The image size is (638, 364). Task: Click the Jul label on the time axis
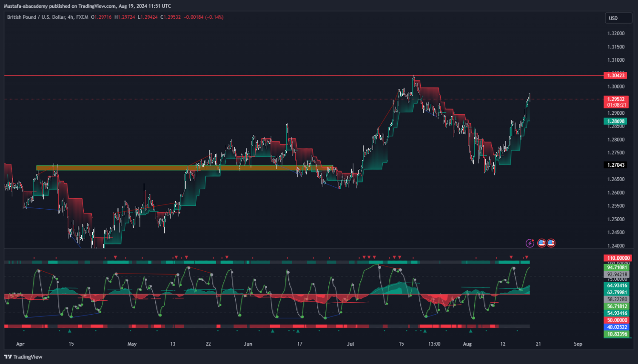(x=350, y=344)
